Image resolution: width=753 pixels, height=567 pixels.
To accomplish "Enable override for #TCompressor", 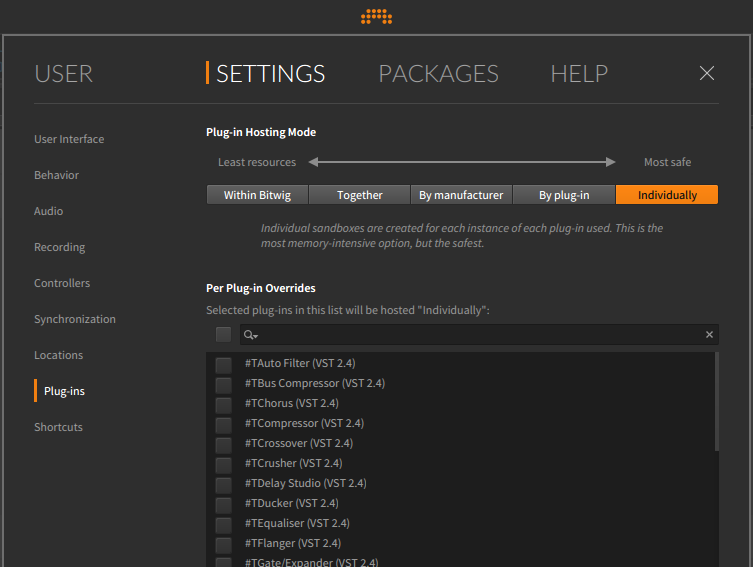I will pos(223,425).
